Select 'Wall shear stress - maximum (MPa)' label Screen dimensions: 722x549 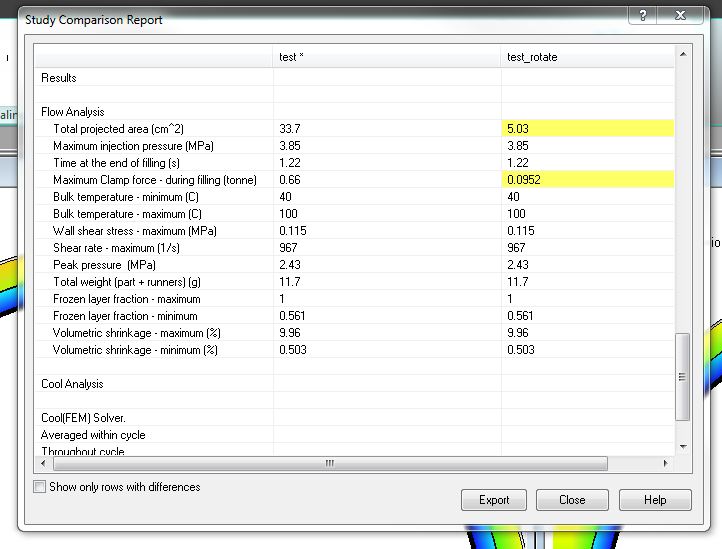[135, 231]
